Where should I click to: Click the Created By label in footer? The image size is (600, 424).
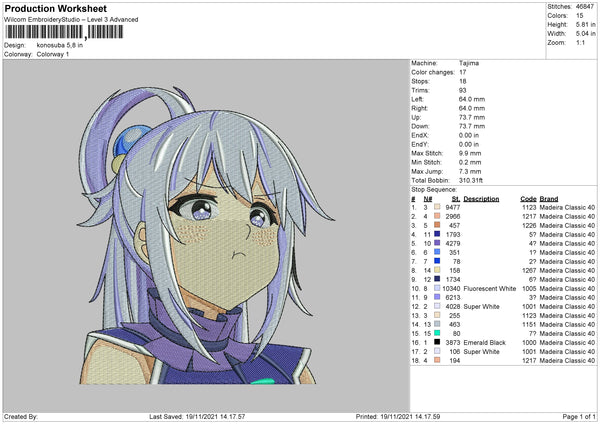pyautogui.click(x=21, y=416)
